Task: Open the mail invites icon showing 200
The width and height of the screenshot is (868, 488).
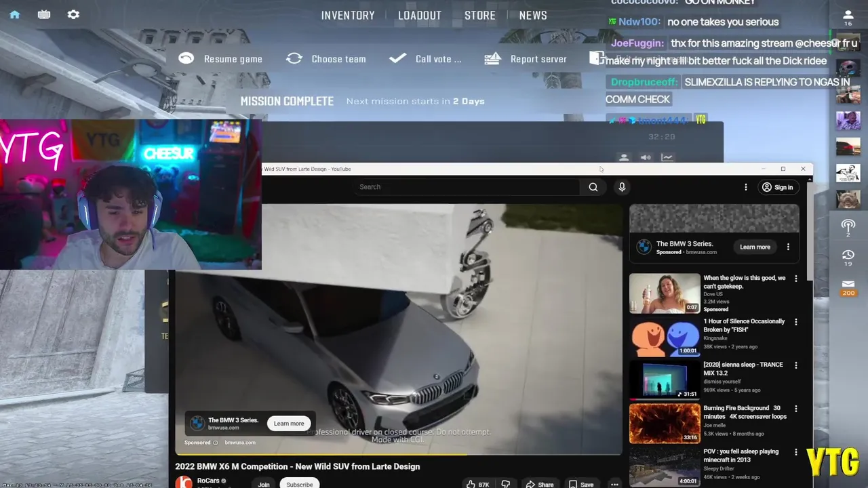Action: 848,287
